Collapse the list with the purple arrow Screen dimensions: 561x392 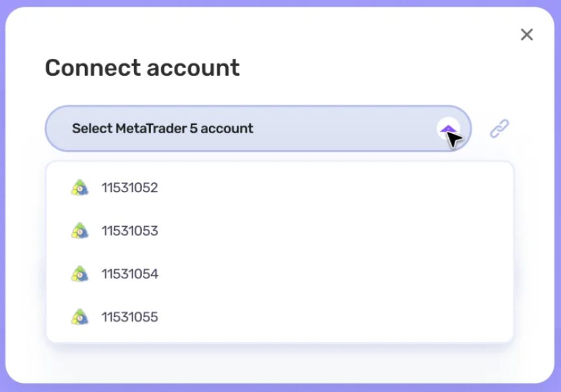(447, 129)
